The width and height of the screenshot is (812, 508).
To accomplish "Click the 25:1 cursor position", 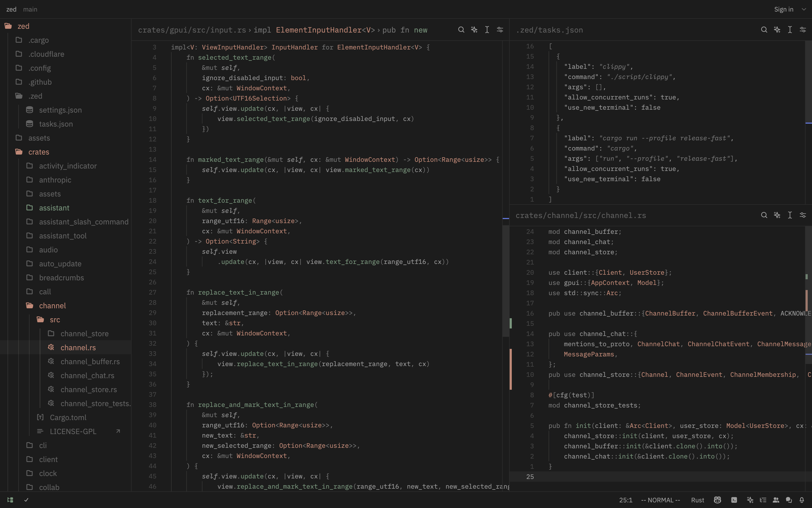I will [626, 500].
